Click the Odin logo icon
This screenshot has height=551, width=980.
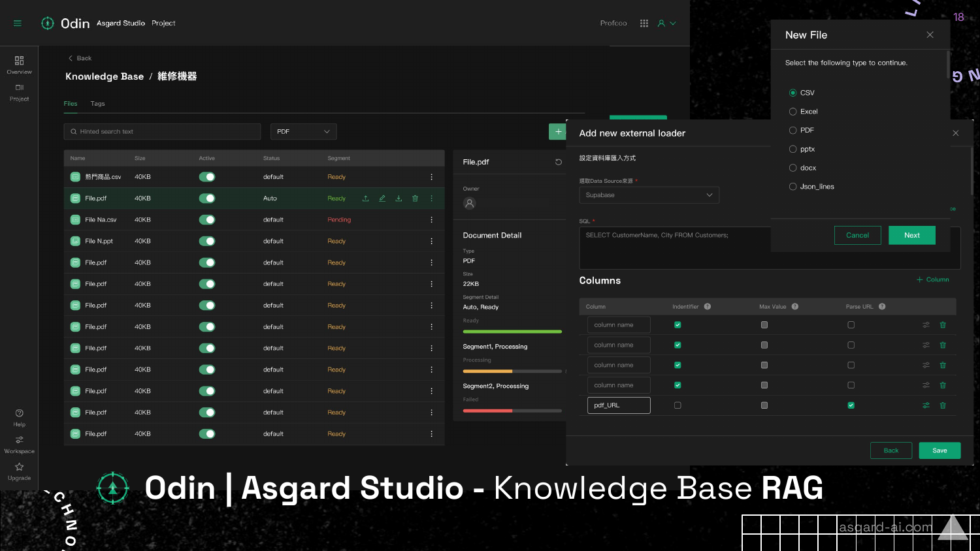tap(48, 24)
